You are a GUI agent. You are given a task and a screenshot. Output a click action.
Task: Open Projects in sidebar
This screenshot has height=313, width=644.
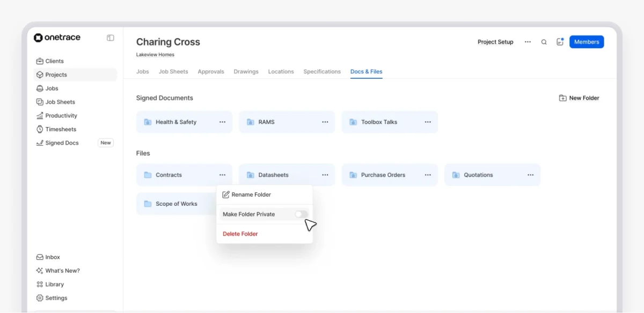pos(75,74)
